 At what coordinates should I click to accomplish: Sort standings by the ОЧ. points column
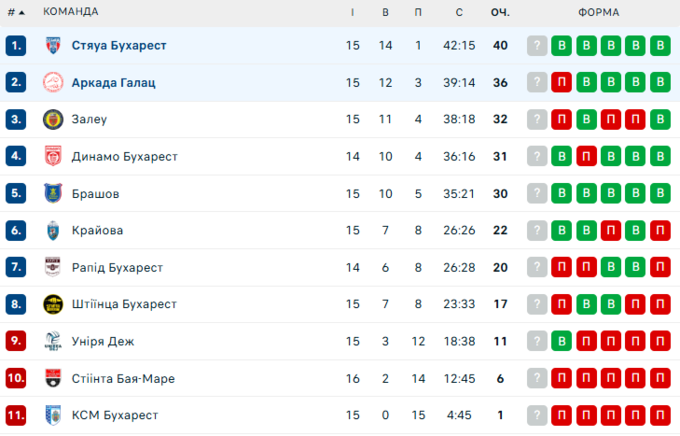[500, 12]
